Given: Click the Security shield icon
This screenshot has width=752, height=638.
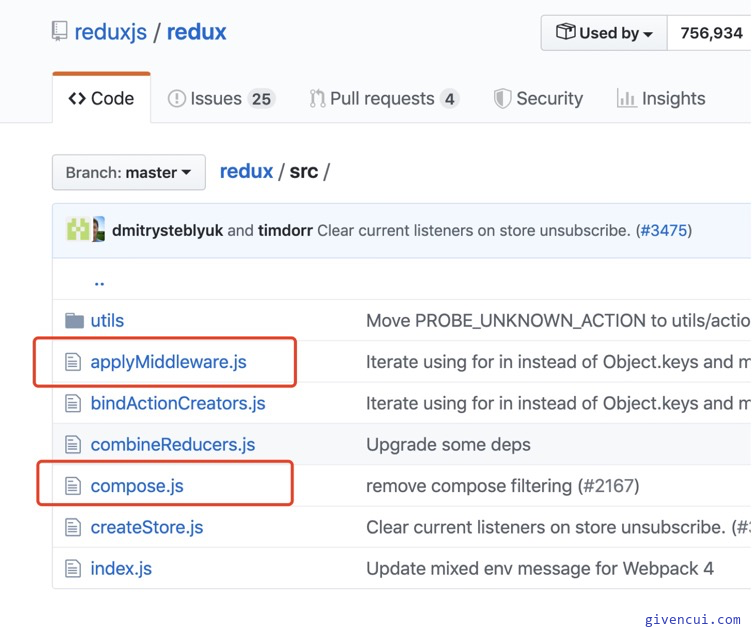Looking at the screenshot, I should click(x=502, y=98).
